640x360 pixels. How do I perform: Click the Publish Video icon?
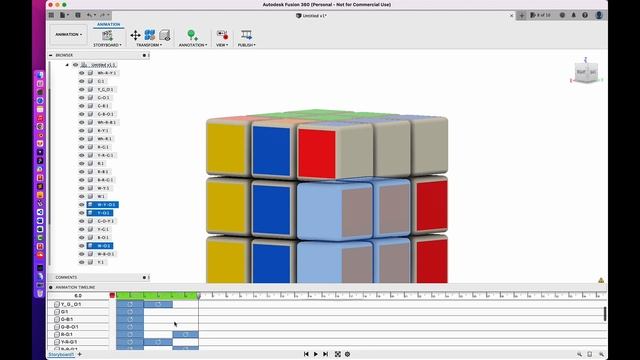pyautogui.click(x=246, y=35)
